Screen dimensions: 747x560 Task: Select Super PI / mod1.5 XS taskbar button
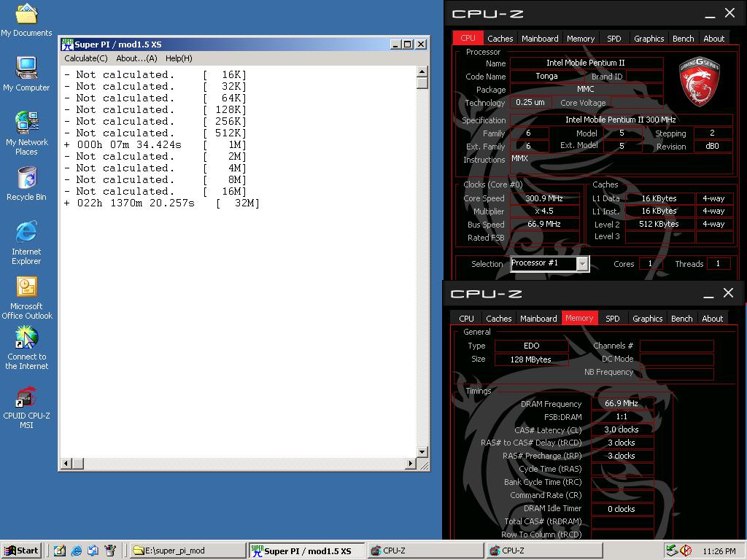pos(307,551)
